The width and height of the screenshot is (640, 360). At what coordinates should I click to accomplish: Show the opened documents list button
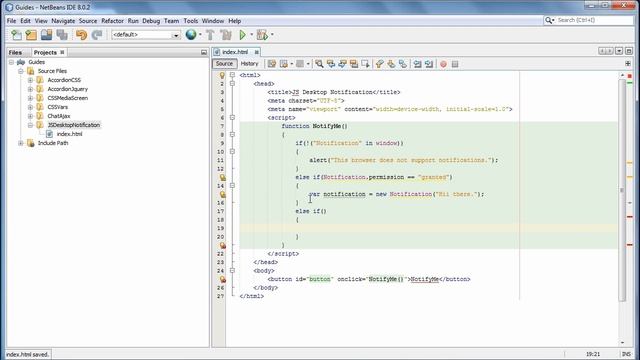point(619,51)
